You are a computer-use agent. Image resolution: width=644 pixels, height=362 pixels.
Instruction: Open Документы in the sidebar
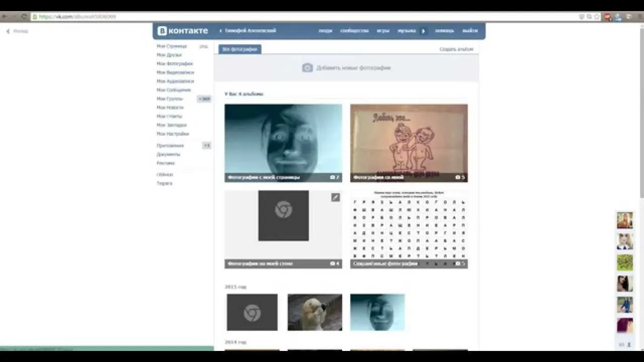click(168, 154)
